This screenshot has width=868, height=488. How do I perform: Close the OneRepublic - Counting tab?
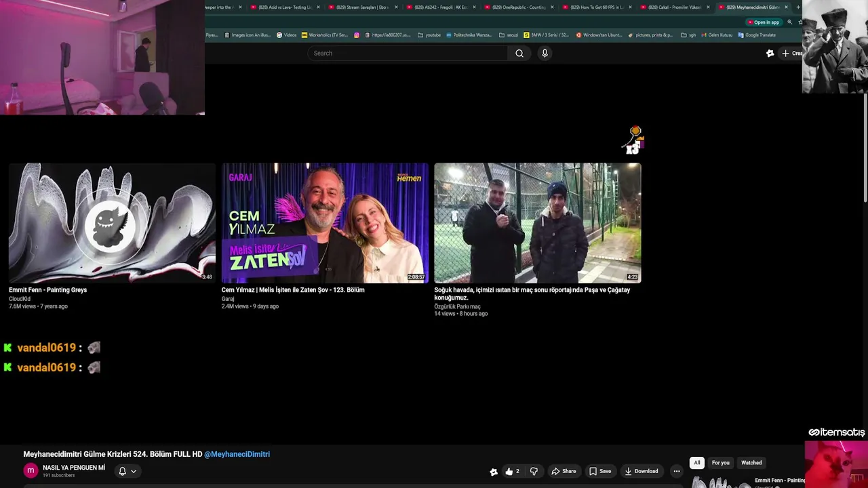(552, 7)
